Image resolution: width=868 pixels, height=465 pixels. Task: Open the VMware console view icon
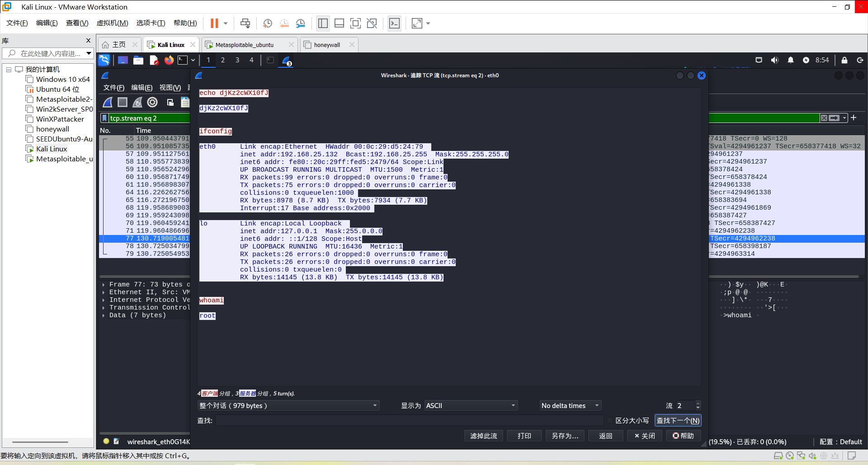(395, 23)
